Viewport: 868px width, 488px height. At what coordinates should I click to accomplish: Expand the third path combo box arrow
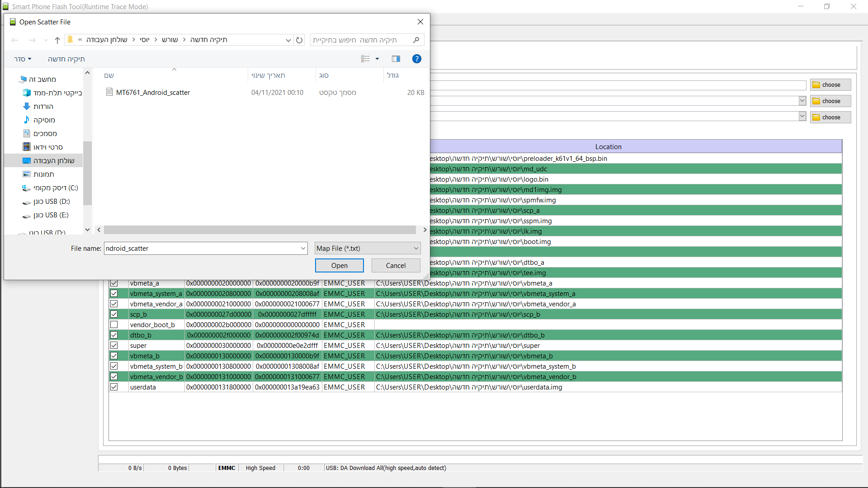(x=802, y=117)
